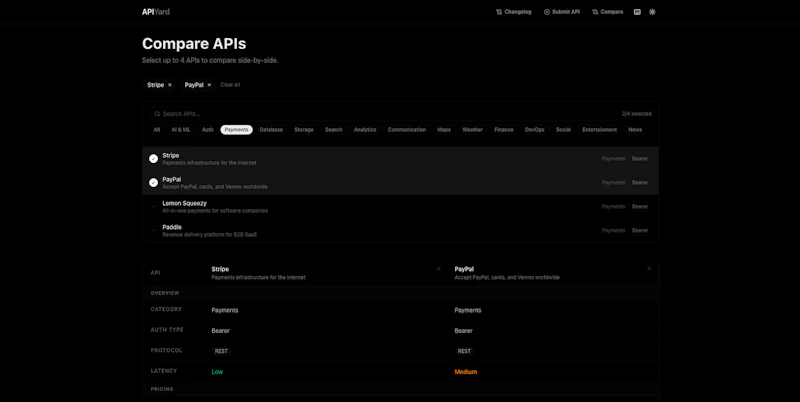Uncheck the PayPal row checkmark

pyautogui.click(x=153, y=183)
